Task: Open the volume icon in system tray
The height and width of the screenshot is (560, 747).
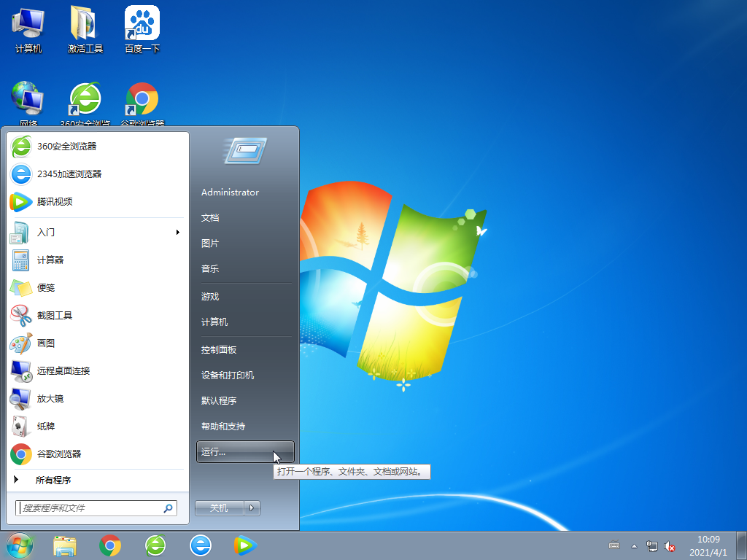Action: [670, 545]
